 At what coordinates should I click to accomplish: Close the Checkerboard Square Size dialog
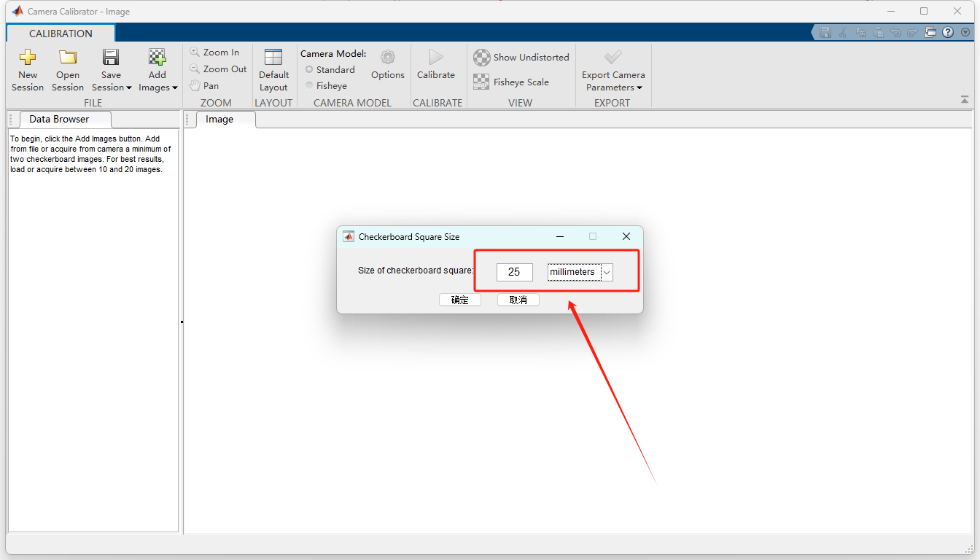pyautogui.click(x=626, y=236)
